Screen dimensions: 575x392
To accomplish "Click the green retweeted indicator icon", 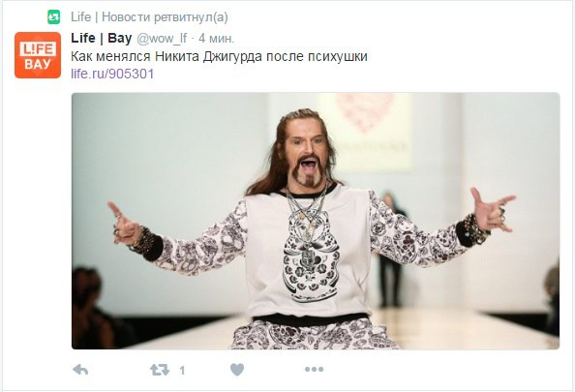I will (53, 16).
